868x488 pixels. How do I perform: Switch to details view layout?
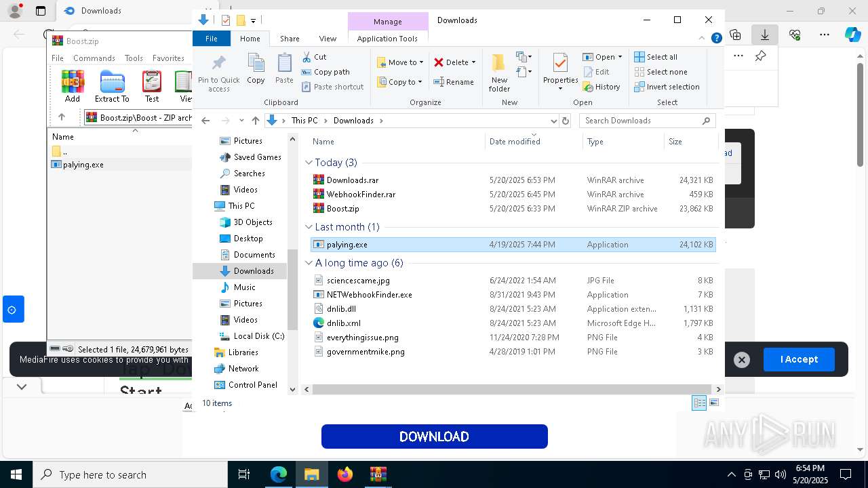coord(699,403)
